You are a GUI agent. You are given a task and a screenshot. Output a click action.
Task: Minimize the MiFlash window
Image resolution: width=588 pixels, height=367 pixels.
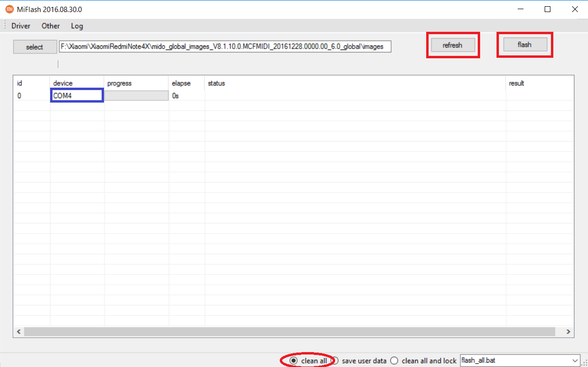click(x=521, y=9)
